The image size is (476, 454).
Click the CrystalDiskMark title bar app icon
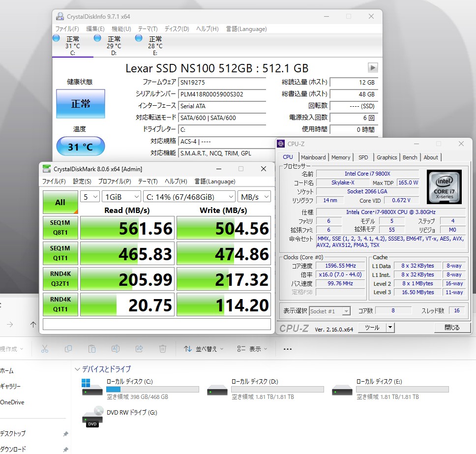[x=46, y=169]
